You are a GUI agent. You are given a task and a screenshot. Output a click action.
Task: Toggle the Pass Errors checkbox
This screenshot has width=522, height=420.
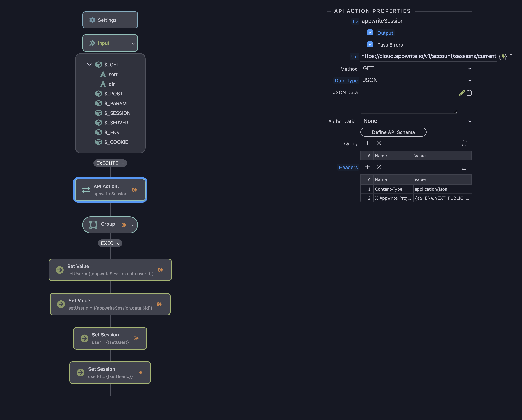click(x=370, y=44)
